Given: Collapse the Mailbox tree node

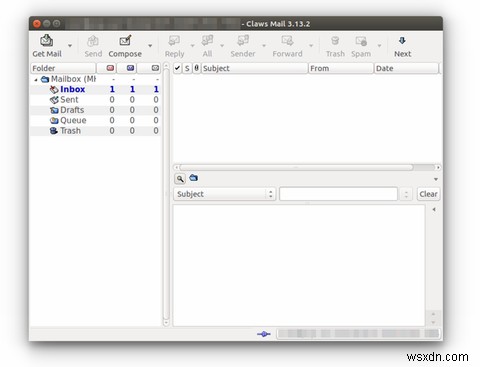Looking at the screenshot, I should coord(36,80).
